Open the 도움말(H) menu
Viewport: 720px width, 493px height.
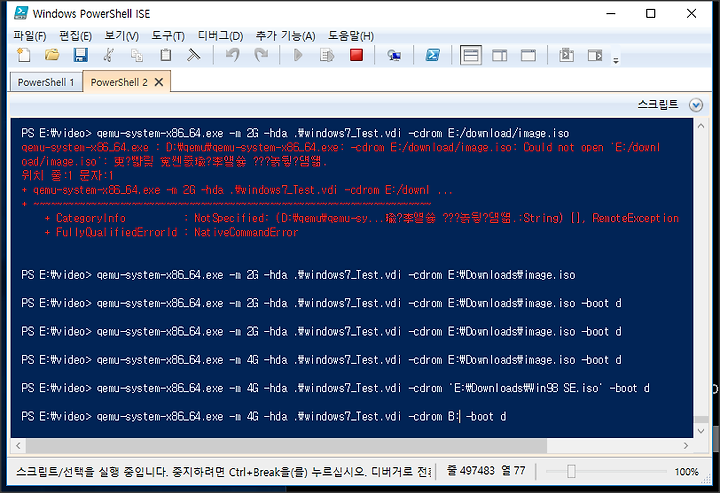(351, 36)
